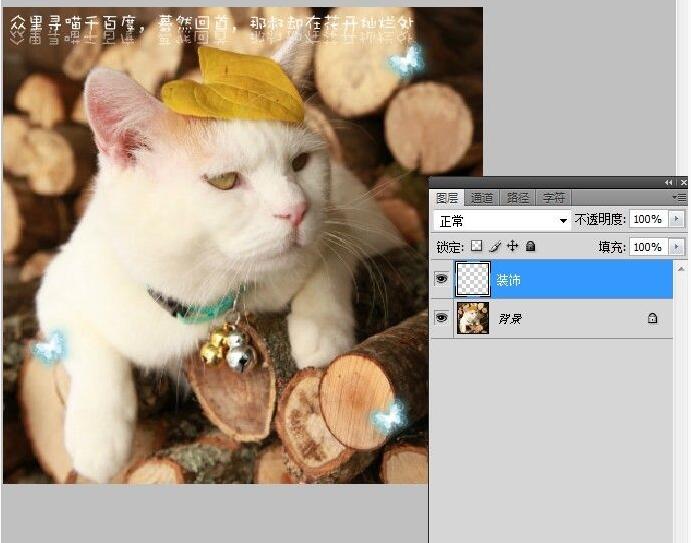
Task: Open the Layers panel options menu
Action: [x=679, y=197]
